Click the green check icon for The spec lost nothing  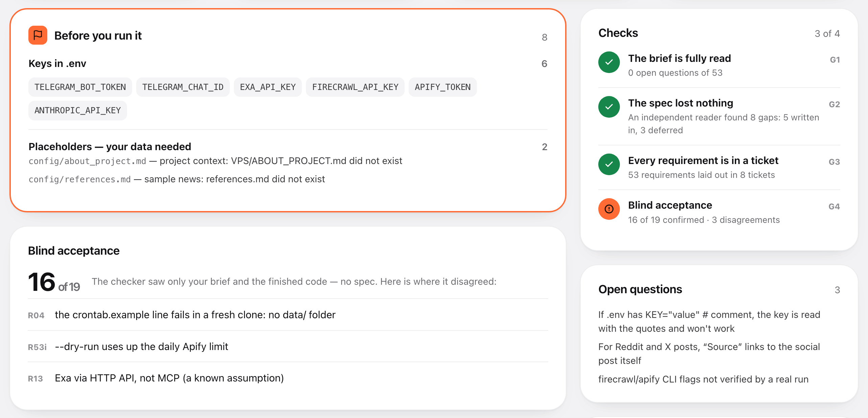[x=609, y=107]
